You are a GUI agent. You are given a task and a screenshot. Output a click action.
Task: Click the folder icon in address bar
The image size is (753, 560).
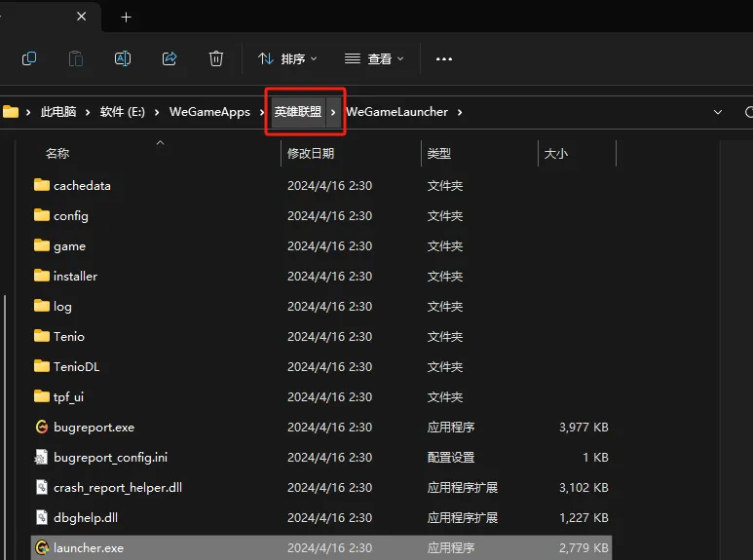(x=11, y=112)
